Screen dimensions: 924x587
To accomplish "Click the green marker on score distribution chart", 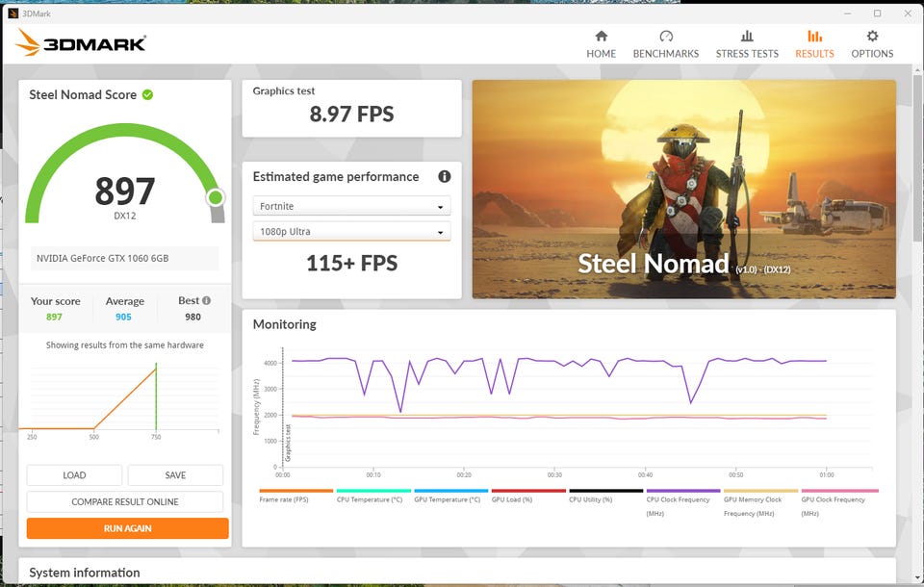I will click(x=156, y=397).
